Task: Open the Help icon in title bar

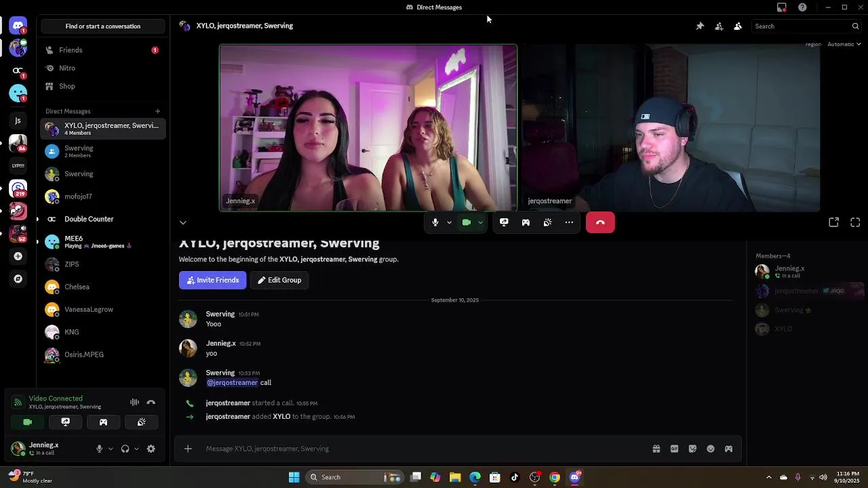Action: pyautogui.click(x=803, y=7)
